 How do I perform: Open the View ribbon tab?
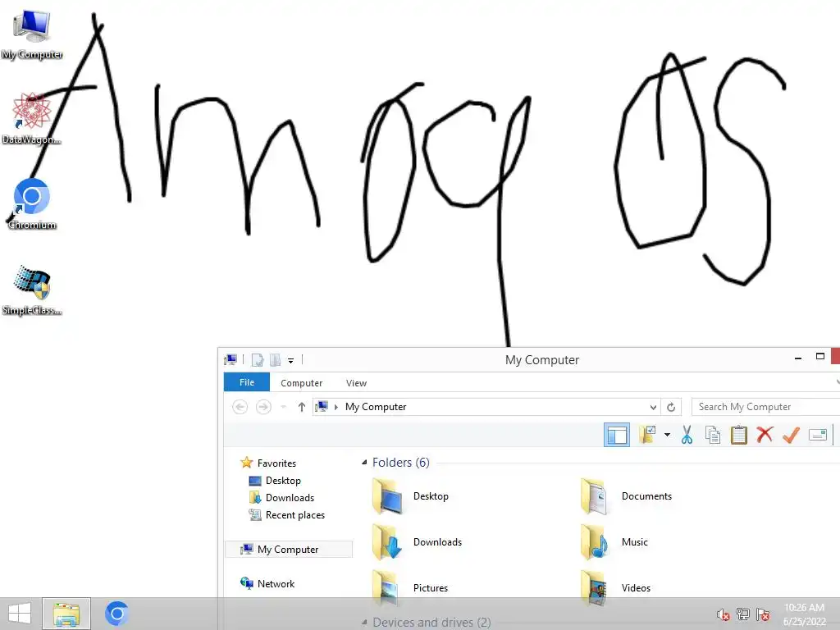pos(356,383)
